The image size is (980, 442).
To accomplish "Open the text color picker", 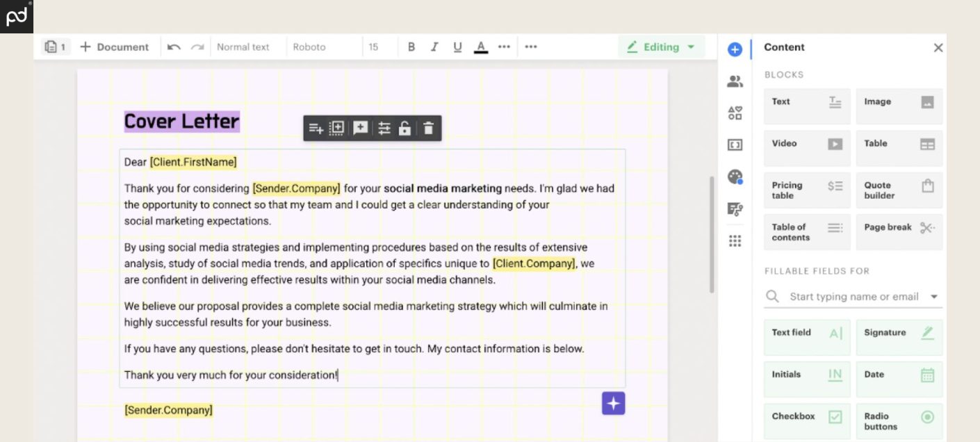I will pos(480,47).
